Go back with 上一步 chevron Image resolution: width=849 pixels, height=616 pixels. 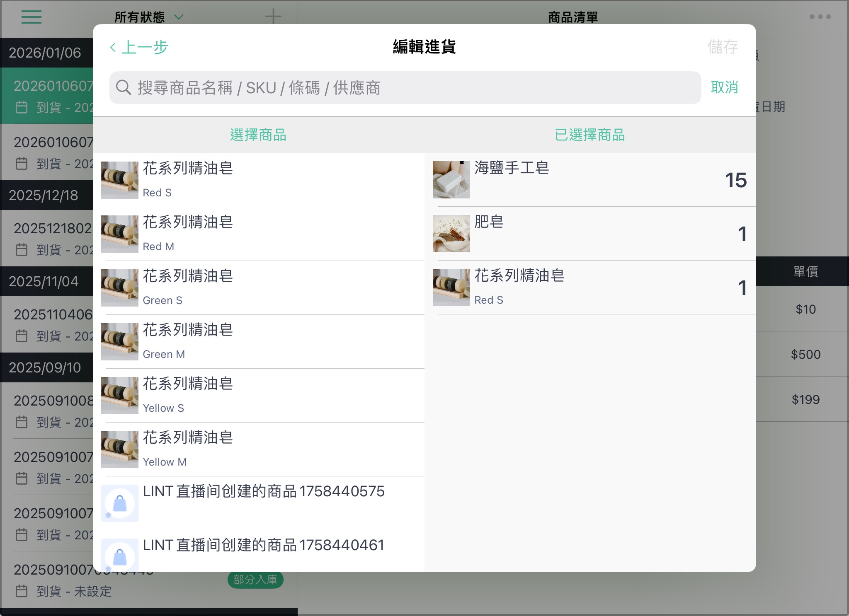click(x=139, y=47)
